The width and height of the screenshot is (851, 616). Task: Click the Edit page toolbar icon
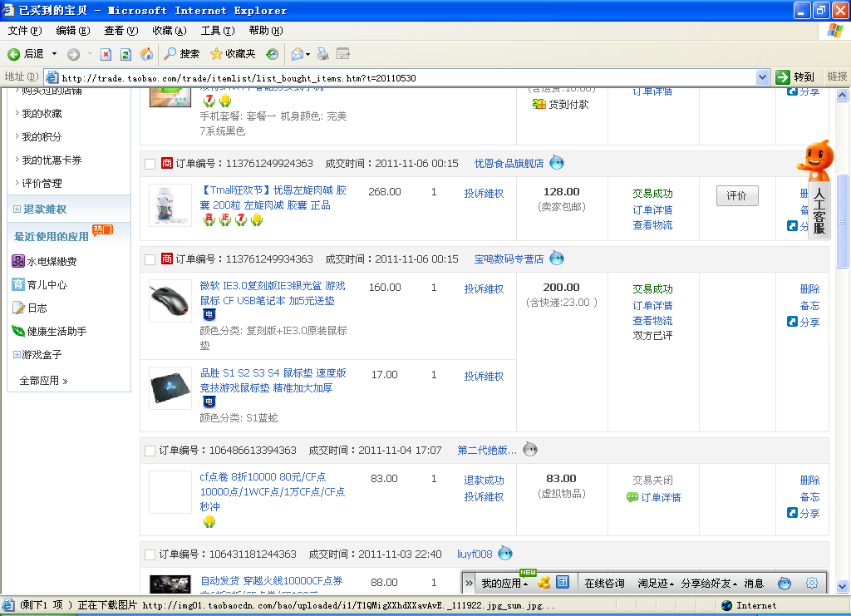point(343,54)
